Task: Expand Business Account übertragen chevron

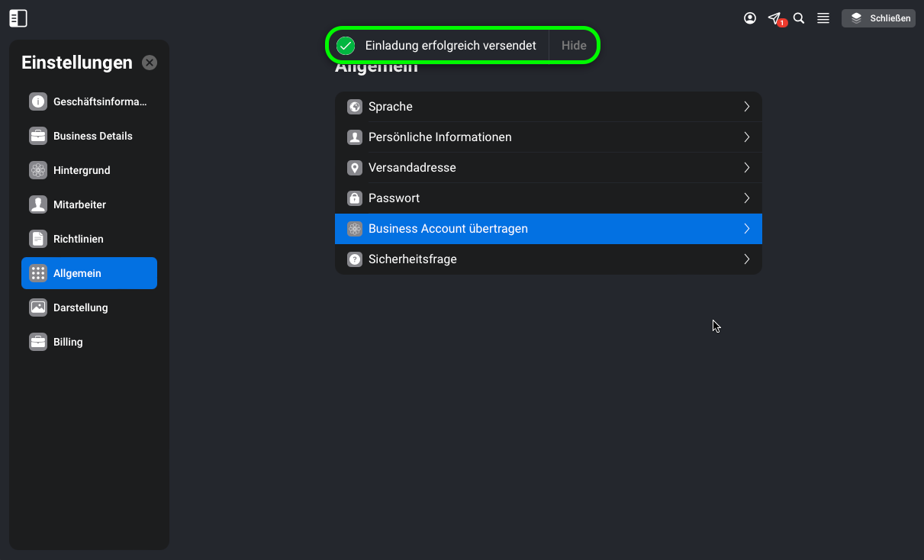Action: click(747, 229)
